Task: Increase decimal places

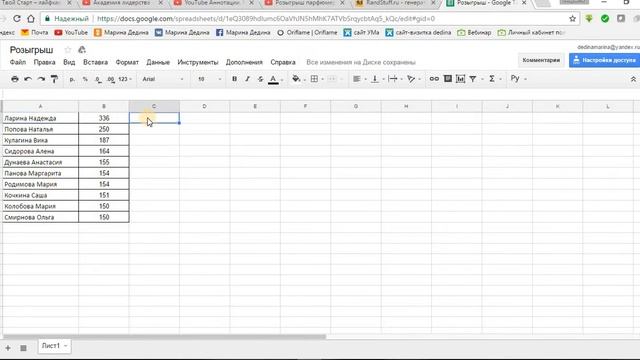Action: [111, 79]
